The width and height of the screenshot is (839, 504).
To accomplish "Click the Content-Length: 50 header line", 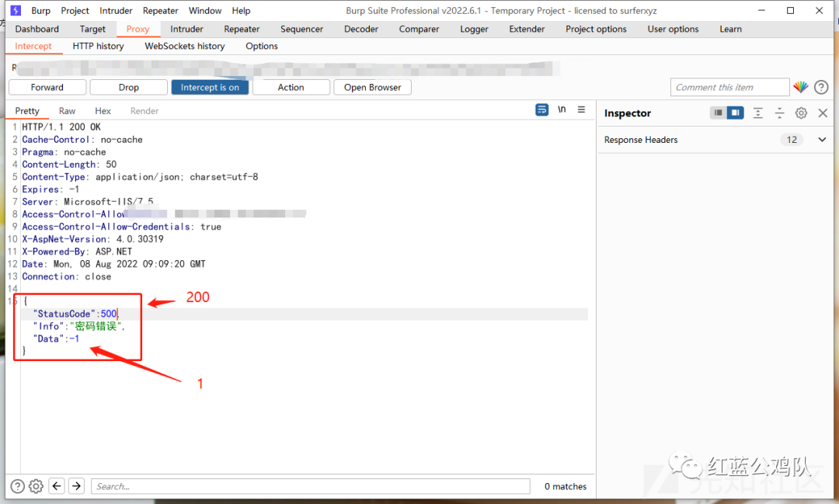I will [x=69, y=165].
